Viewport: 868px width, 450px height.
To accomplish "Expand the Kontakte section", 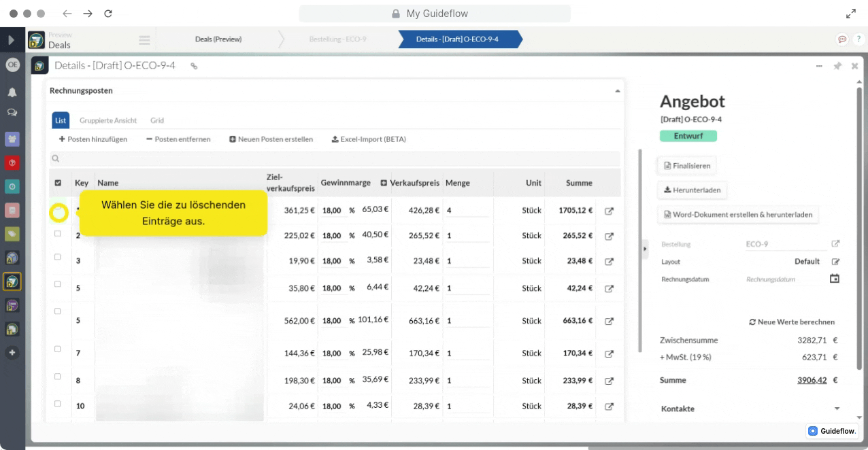I will 837,409.
